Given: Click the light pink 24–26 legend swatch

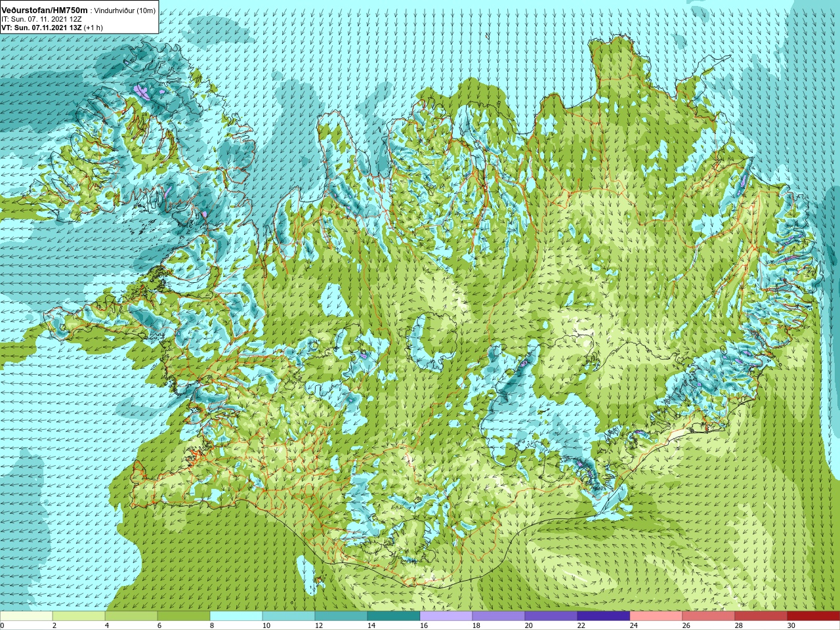Looking at the screenshot, I should click(656, 616).
